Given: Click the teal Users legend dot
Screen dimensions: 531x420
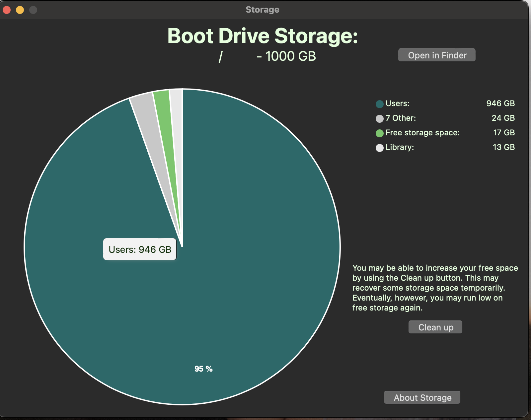Looking at the screenshot, I should point(380,104).
